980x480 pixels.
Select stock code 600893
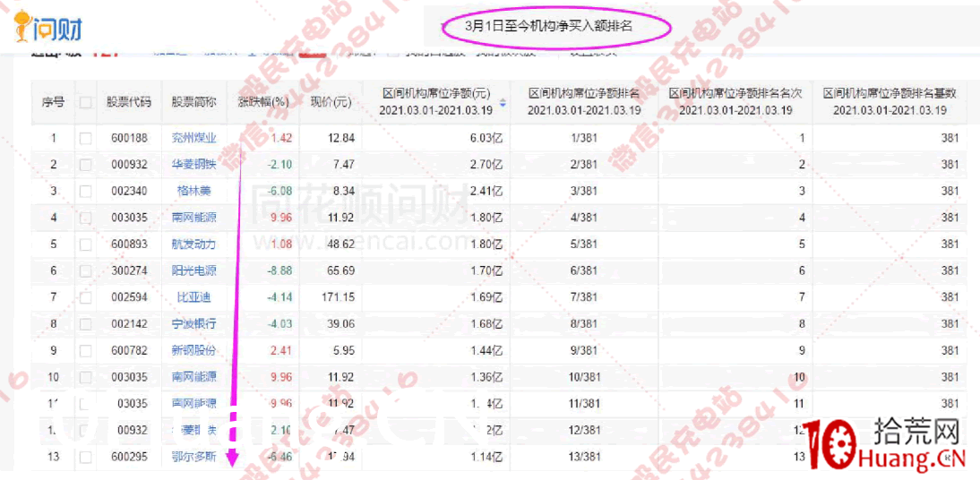(x=128, y=244)
